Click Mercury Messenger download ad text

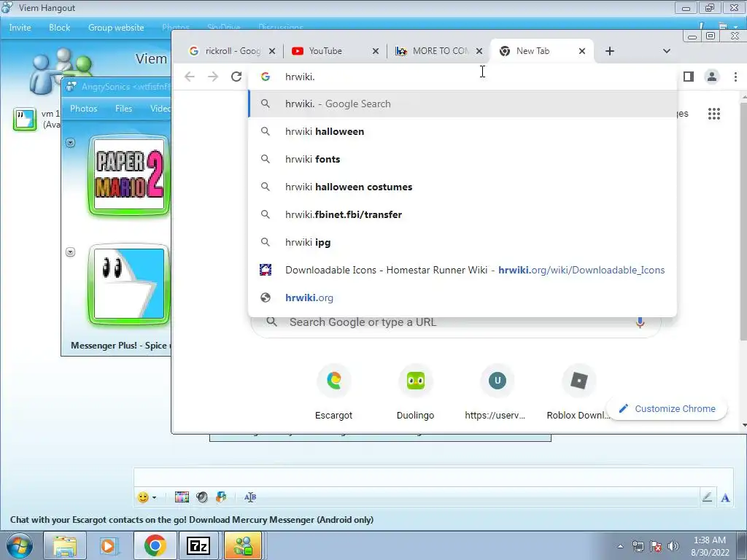click(x=192, y=519)
